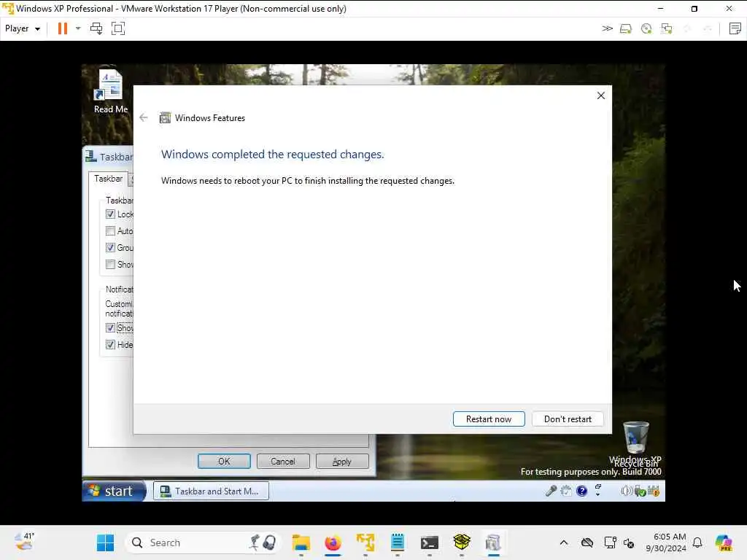Image resolution: width=747 pixels, height=560 pixels.
Task: Click the Windows Features title icon
Action: [165, 117]
